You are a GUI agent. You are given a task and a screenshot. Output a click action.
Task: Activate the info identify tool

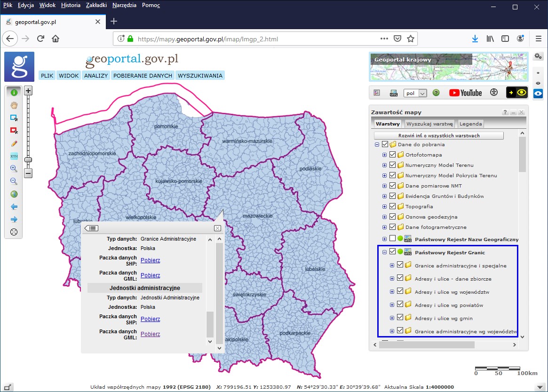(x=14, y=93)
